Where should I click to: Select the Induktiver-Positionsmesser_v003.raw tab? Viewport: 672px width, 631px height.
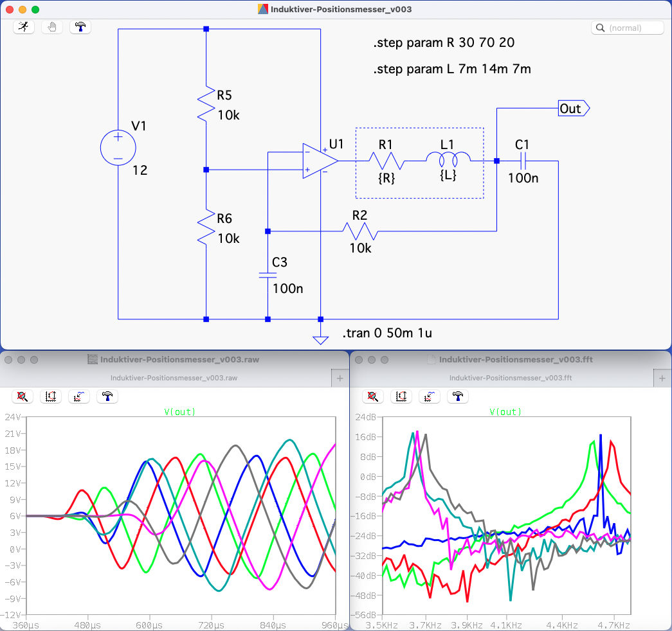tap(174, 378)
